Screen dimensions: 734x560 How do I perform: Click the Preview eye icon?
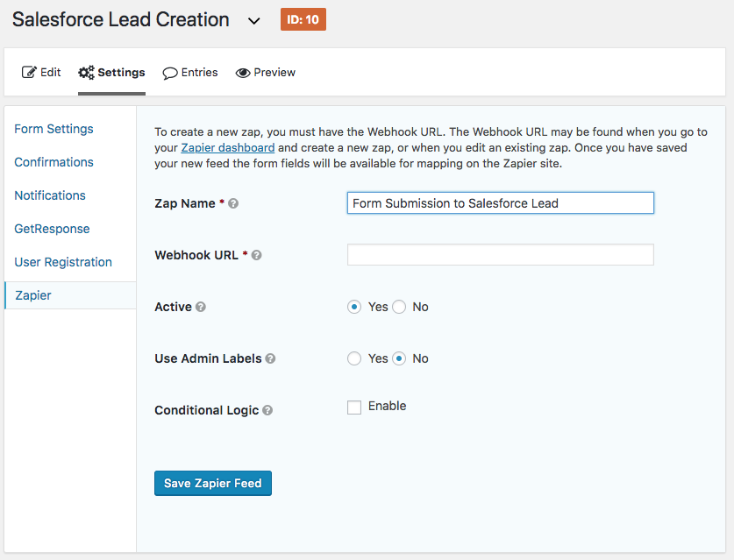point(243,73)
